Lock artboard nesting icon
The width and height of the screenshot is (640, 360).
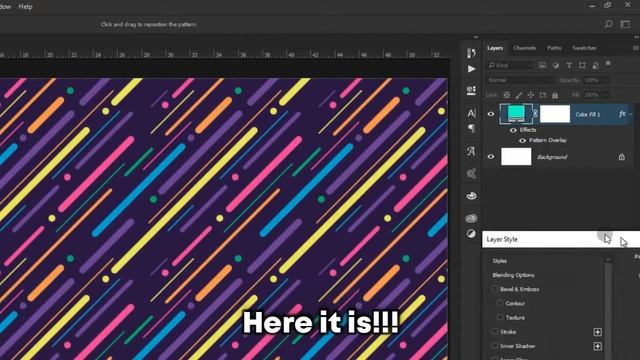coord(543,95)
